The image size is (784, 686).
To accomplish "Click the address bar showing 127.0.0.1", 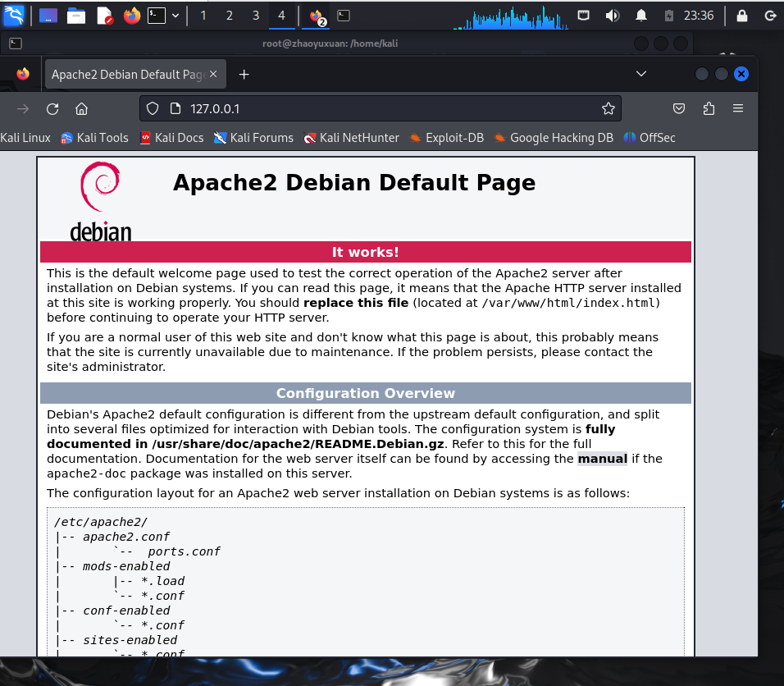I will coord(385,108).
